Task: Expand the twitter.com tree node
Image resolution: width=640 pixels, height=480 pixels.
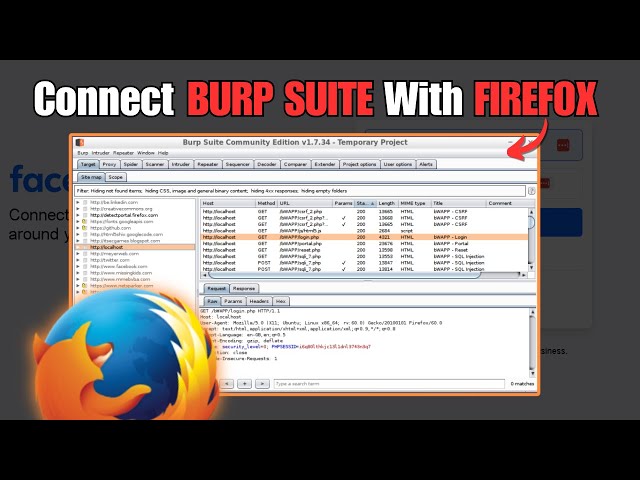Action: tap(78, 260)
